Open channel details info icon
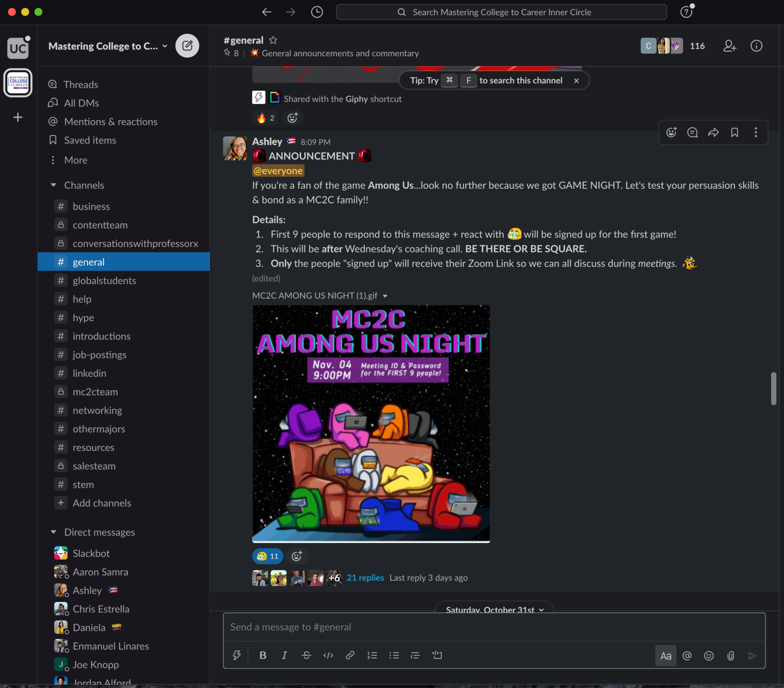Image resolution: width=784 pixels, height=688 pixels. click(x=756, y=46)
